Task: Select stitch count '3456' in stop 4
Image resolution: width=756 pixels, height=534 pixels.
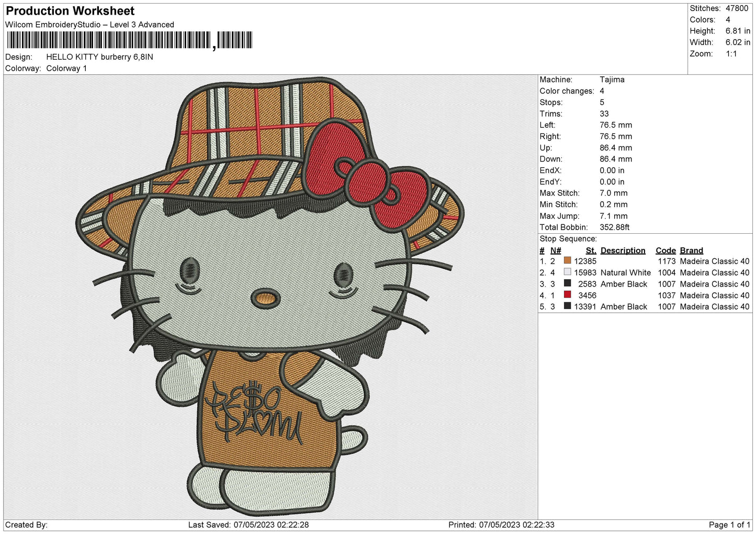Action: (x=588, y=296)
